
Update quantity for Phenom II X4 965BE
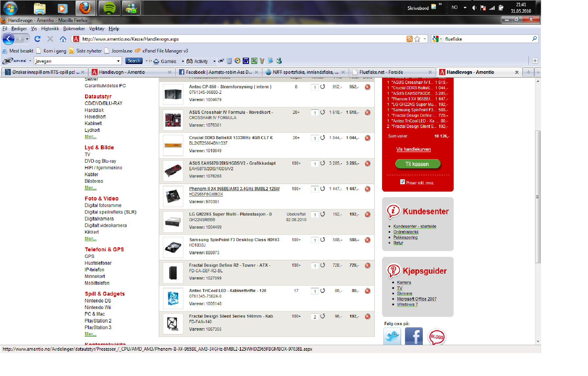[x=323, y=189]
